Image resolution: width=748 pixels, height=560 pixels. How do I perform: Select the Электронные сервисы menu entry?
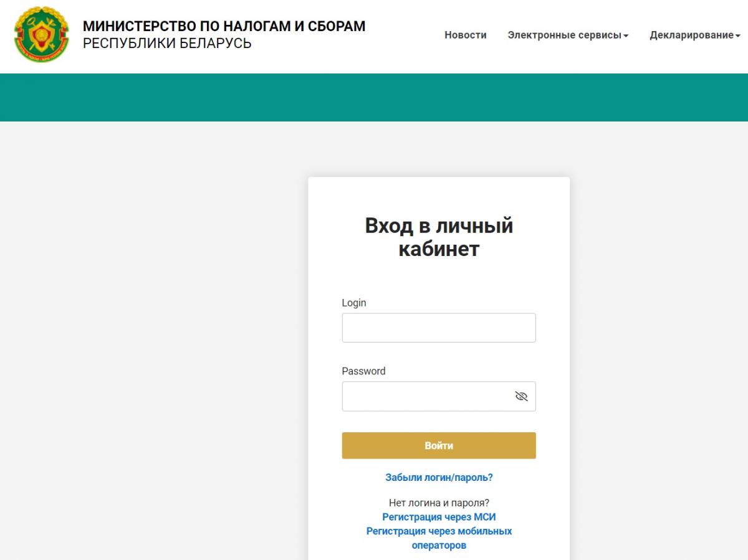(565, 36)
